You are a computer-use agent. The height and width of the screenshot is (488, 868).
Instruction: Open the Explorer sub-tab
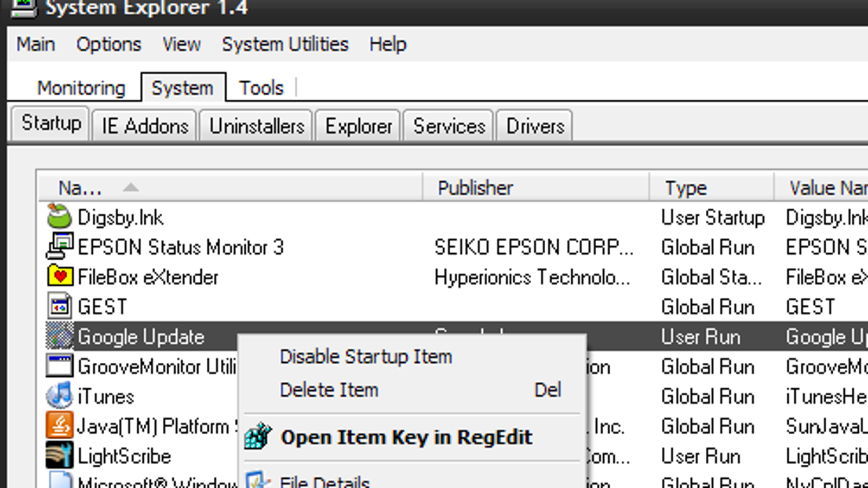[358, 126]
